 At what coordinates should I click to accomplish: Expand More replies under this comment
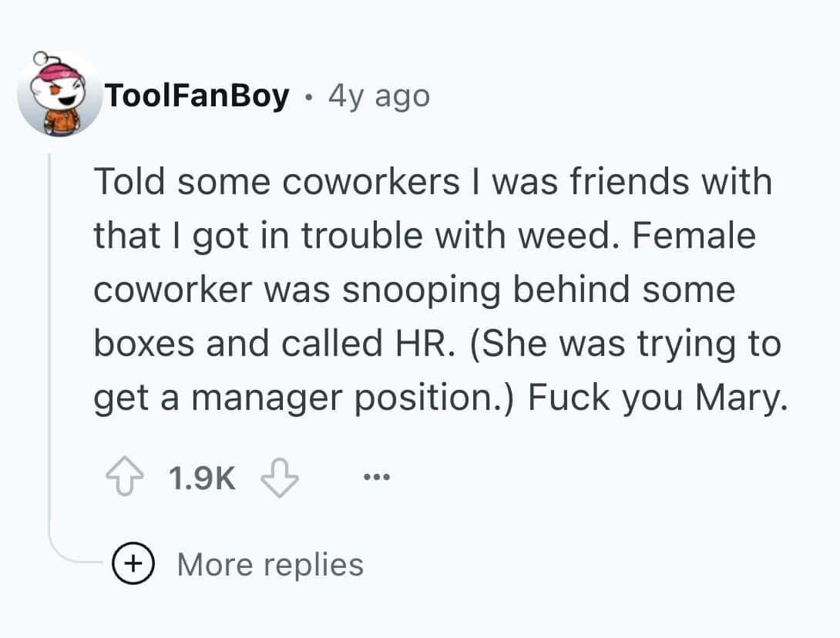pos(270,564)
